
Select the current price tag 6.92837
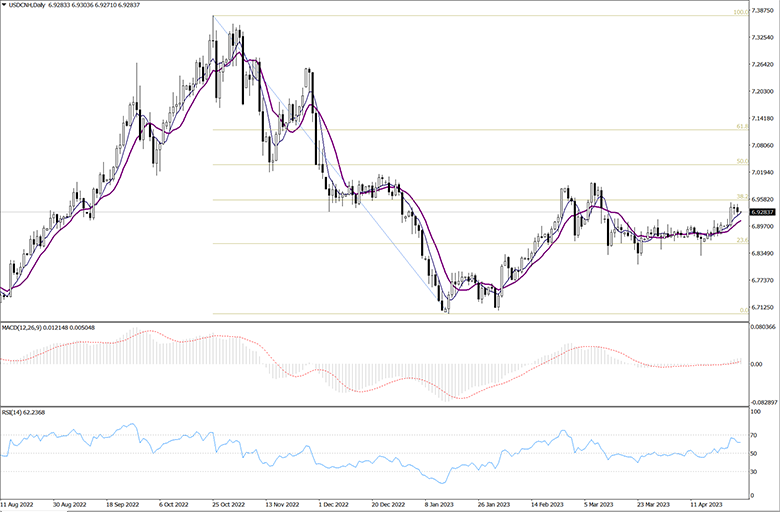tap(763, 212)
